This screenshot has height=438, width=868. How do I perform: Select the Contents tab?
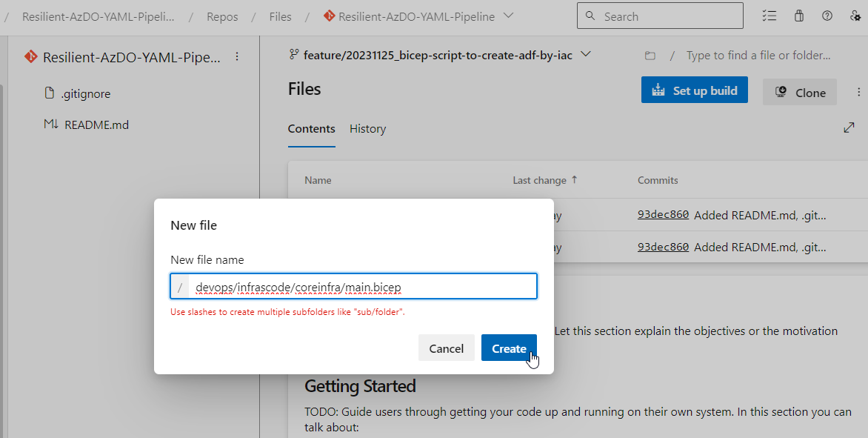point(311,128)
